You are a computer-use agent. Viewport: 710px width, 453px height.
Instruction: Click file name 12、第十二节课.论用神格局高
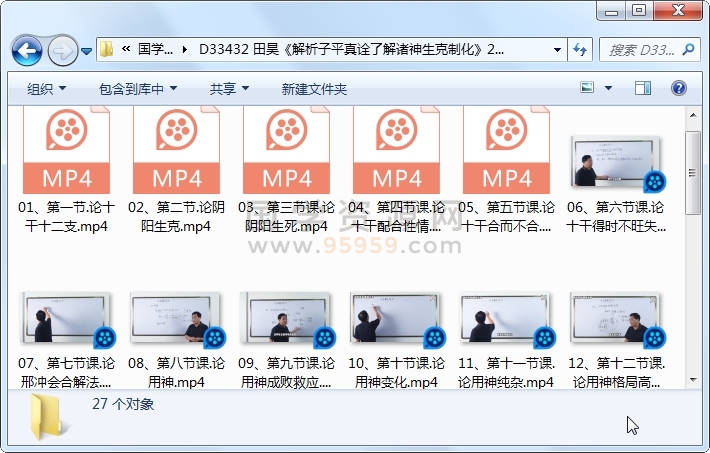point(616,372)
